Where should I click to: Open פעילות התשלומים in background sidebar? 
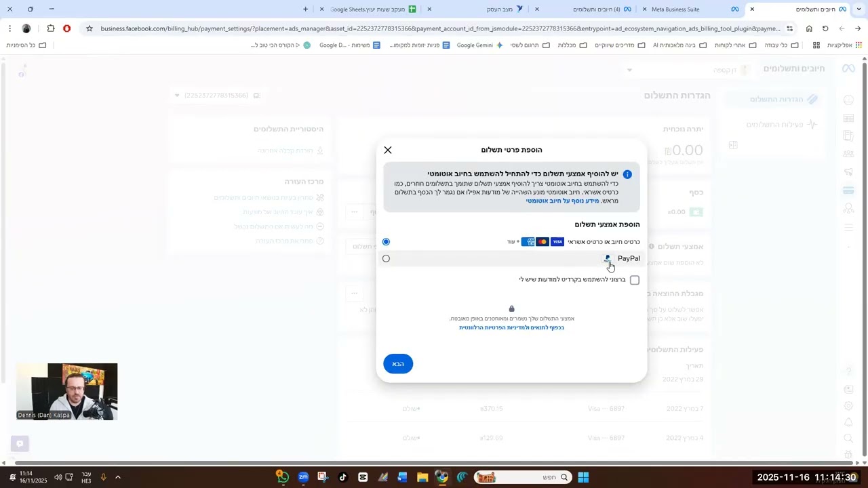pos(781,125)
